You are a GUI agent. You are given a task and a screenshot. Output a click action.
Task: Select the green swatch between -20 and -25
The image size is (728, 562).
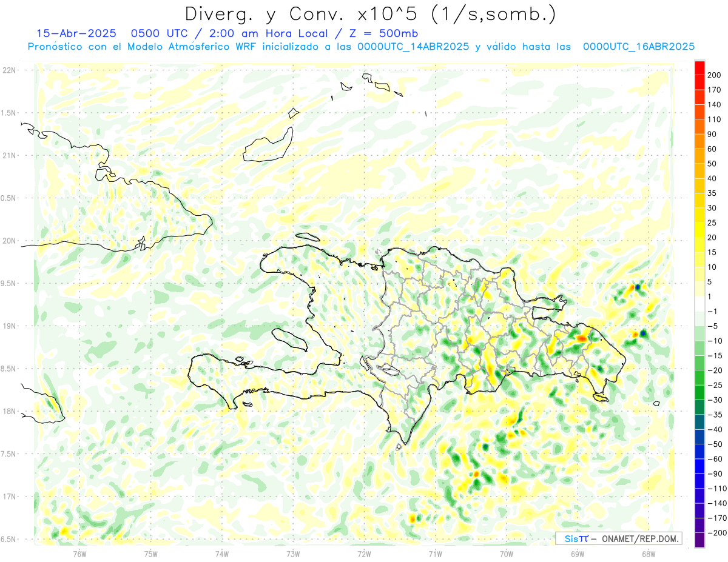[x=699, y=378]
